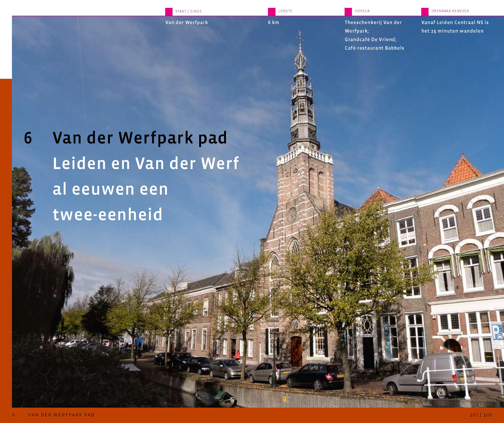Click the "Van der Werfpark pad" title

point(140,138)
